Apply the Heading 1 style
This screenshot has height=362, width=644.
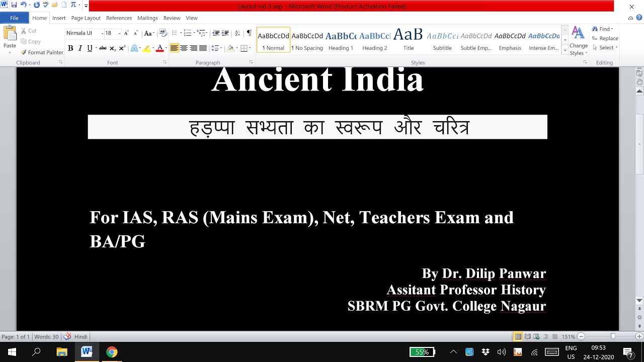tap(341, 40)
